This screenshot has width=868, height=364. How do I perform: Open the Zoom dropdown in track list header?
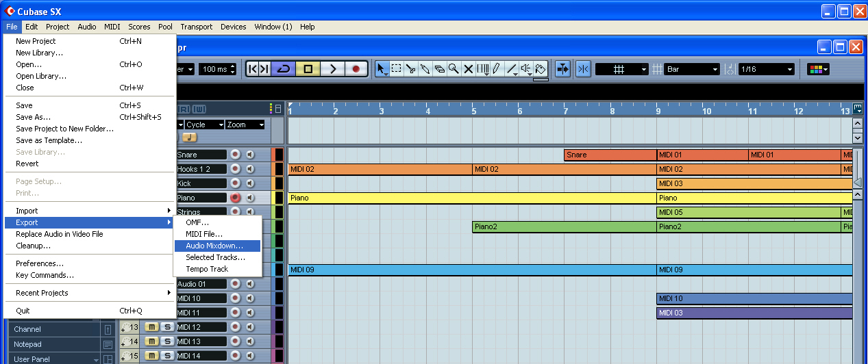click(x=245, y=125)
